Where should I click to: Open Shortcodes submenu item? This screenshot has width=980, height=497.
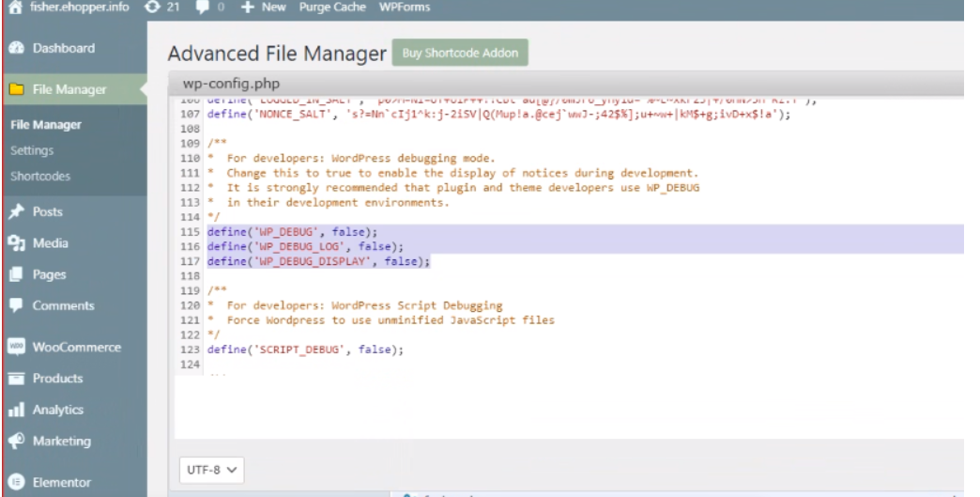coord(37,176)
